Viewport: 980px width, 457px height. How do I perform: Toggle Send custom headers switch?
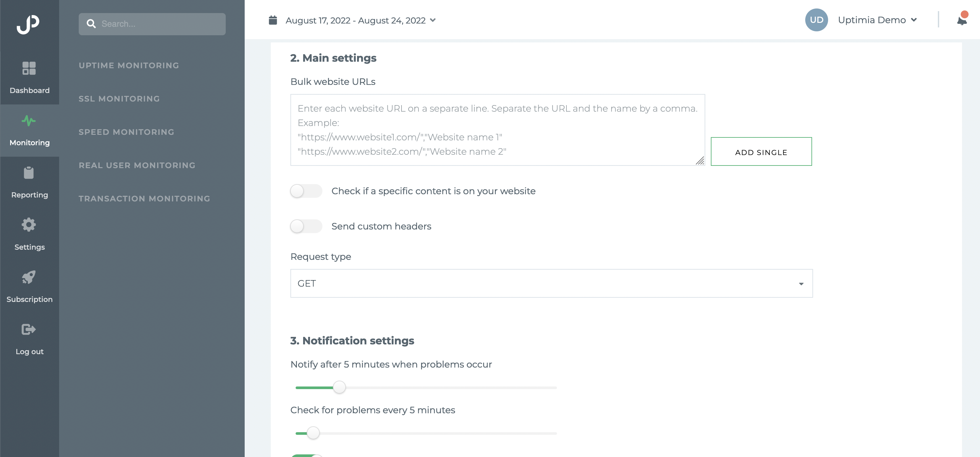point(306,226)
